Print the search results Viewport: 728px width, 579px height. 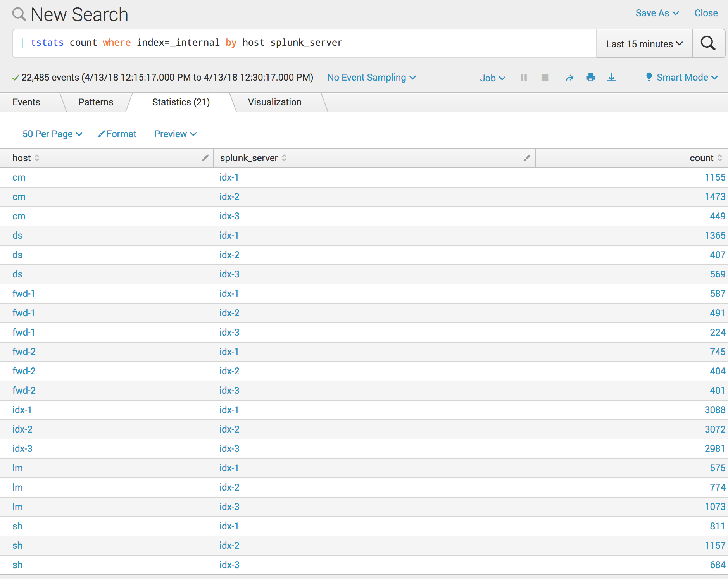pyautogui.click(x=591, y=78)
